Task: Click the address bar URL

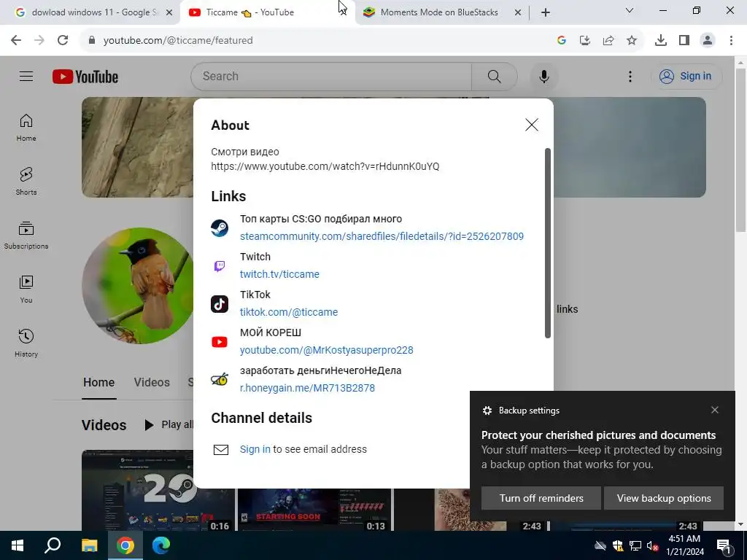Action: tap(178, 41)
